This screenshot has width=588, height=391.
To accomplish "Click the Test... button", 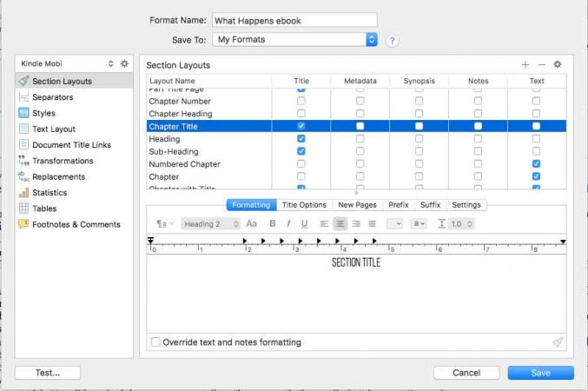I will [x=48, y=373].
